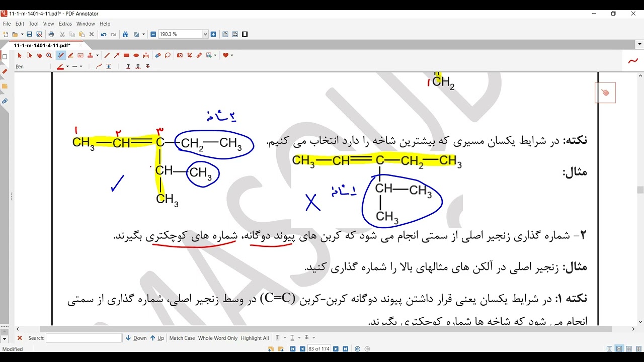The height and width of the screenshot is (362, 644).
Task: Choose the Arrow drawing tool
Action: pos(117,55)
